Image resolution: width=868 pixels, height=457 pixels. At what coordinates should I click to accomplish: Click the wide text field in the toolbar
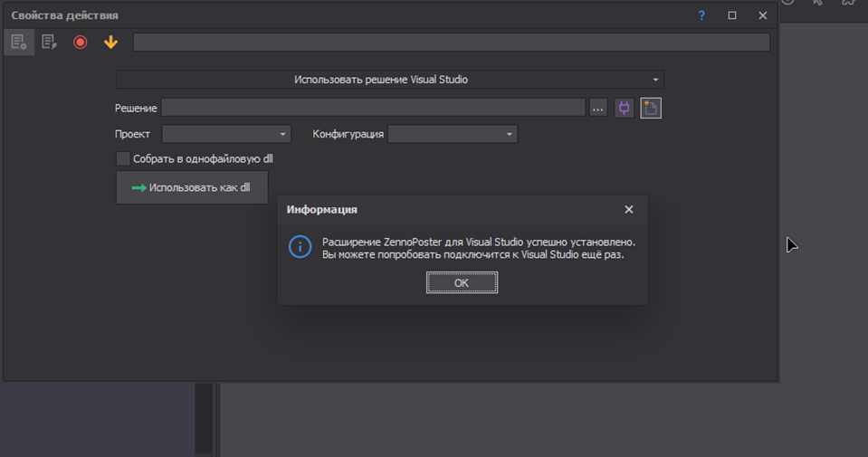pyautogui.click(x=451, y=42)
